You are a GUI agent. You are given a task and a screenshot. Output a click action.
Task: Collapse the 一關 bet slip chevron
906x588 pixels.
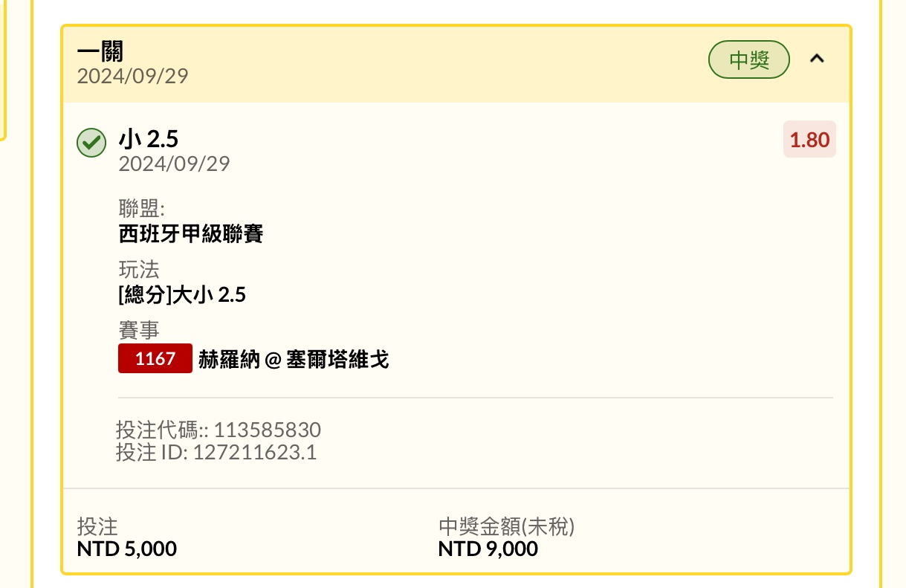coord(817,59)
